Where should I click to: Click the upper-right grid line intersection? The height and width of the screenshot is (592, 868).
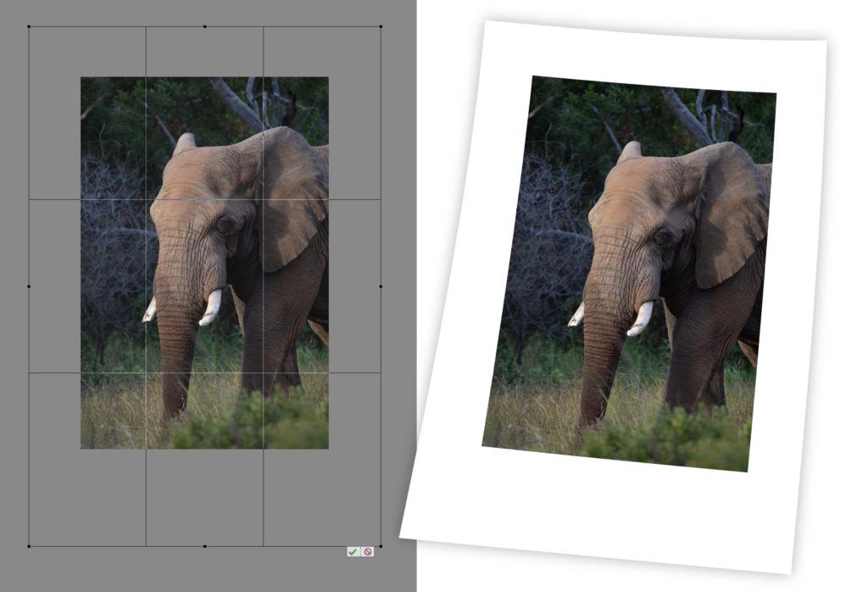click(264, 199)
